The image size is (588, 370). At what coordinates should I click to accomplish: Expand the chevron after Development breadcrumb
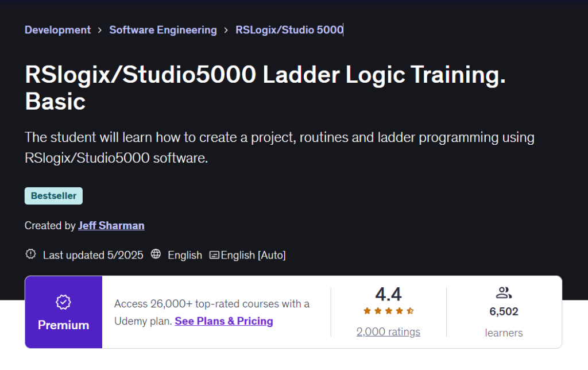point(99,30)
